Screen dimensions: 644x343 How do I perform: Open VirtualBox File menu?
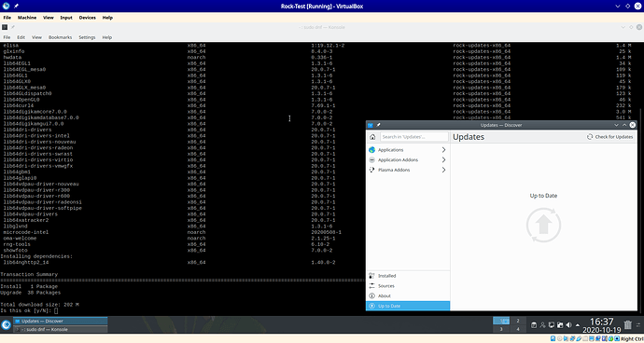tap(7, 18)
